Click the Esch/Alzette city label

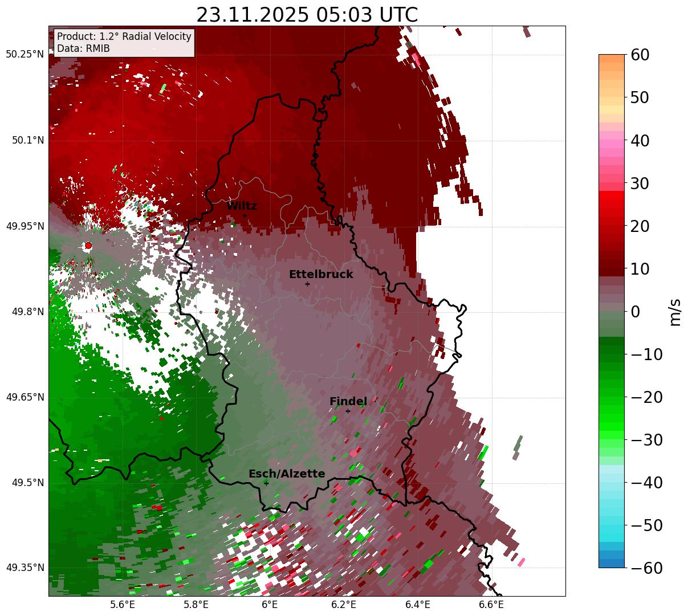(287, 474)
